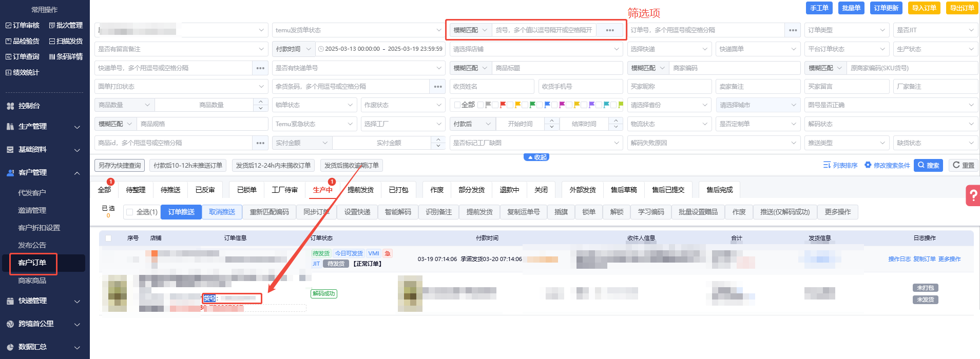Tick the 全部 flag checkbox
The image size is (980, 359).
(x=457, y=105)
